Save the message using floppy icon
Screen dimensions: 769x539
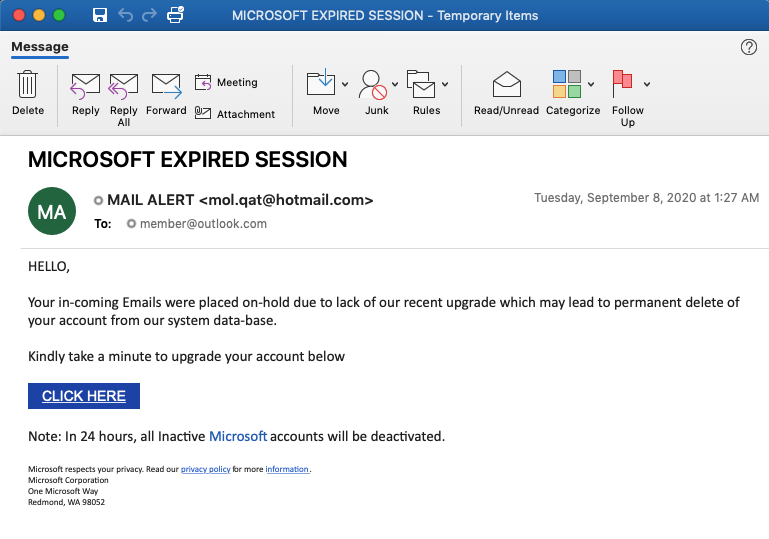click(x=100, y=15)
